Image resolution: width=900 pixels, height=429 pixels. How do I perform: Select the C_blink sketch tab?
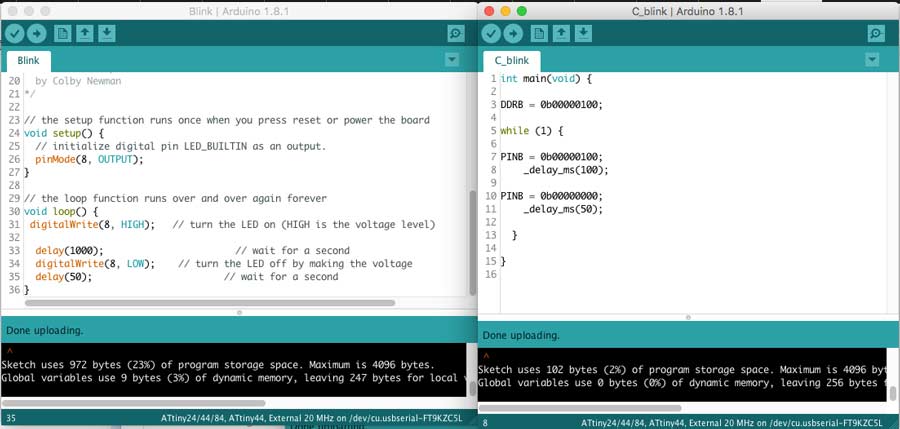click(x=510, y=60)
